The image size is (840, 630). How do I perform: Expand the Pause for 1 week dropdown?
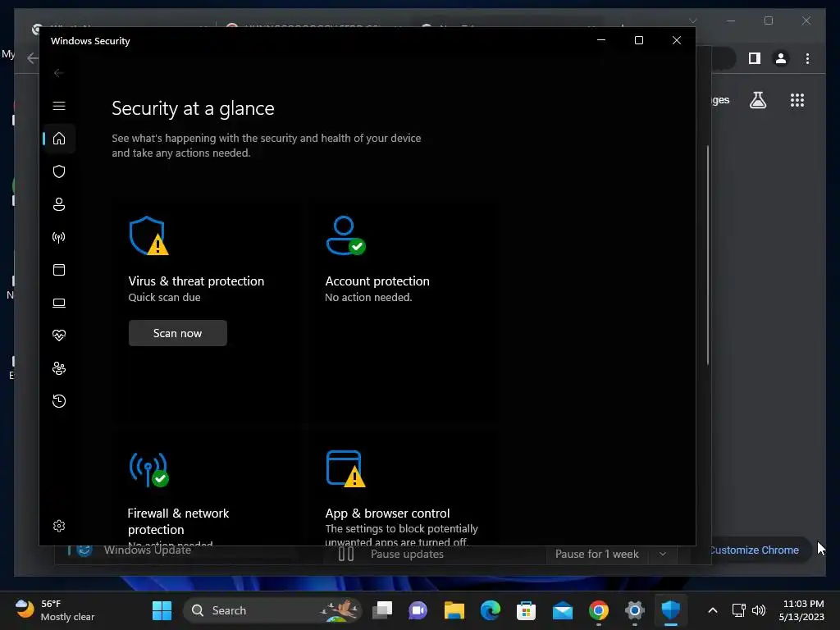point(663,554)
